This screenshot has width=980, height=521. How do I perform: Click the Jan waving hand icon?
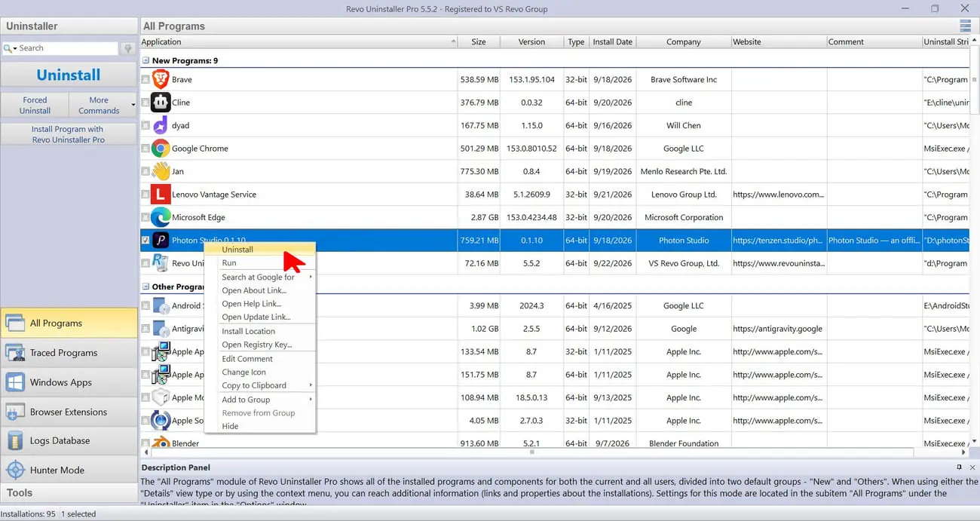click(x=161, y=171)
